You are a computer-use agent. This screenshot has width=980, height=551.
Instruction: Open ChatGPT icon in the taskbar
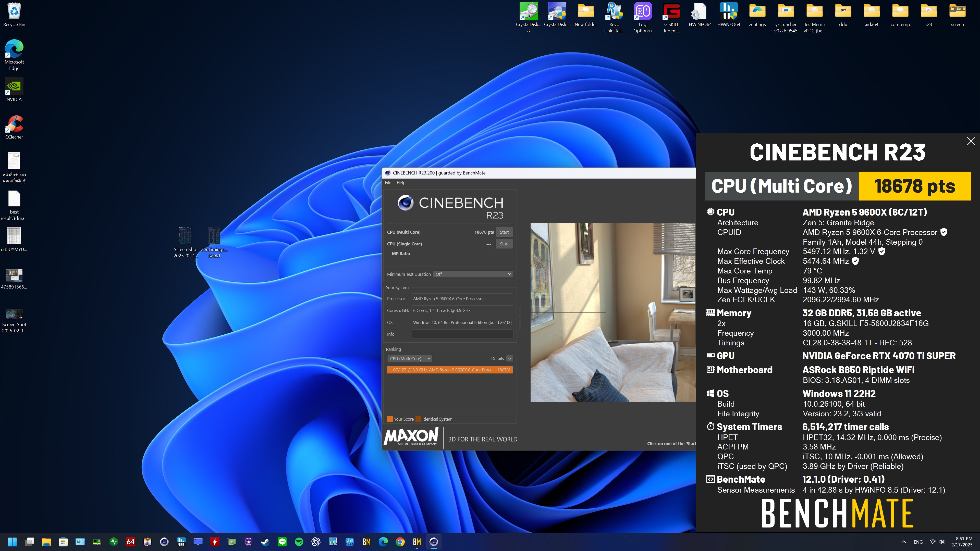[x=316, y=542]
